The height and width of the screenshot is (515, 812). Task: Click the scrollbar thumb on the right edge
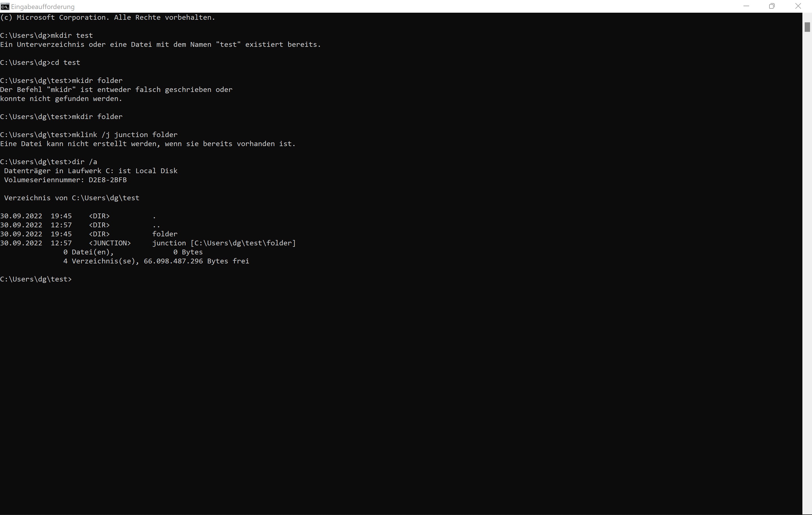pyautogui.click(x=807, y=27)
